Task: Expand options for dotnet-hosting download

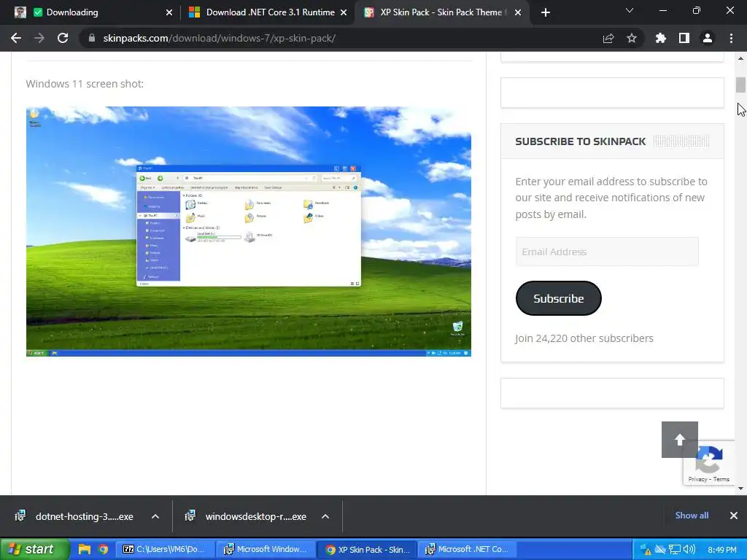Action: click(155, 516)
